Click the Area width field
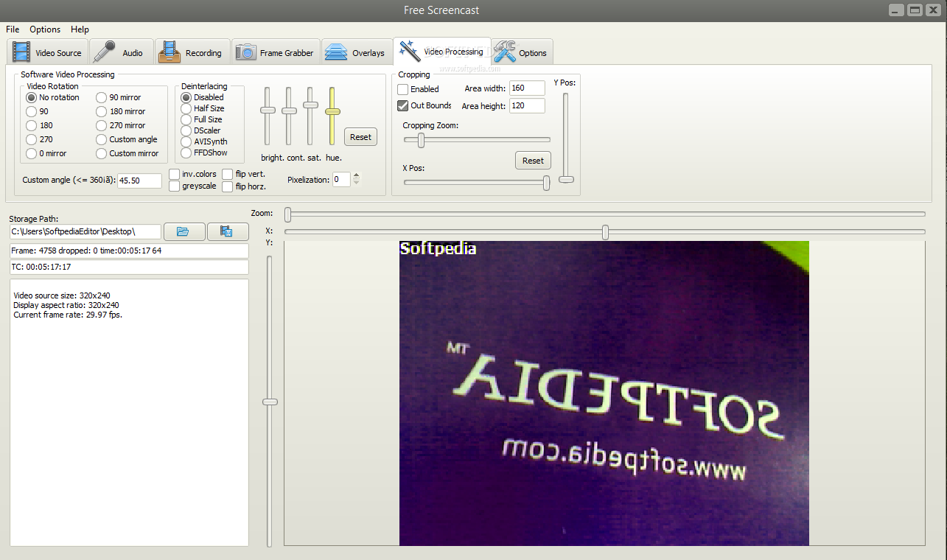The height and width of the screenshot is (560, 947). pos(527,88)
